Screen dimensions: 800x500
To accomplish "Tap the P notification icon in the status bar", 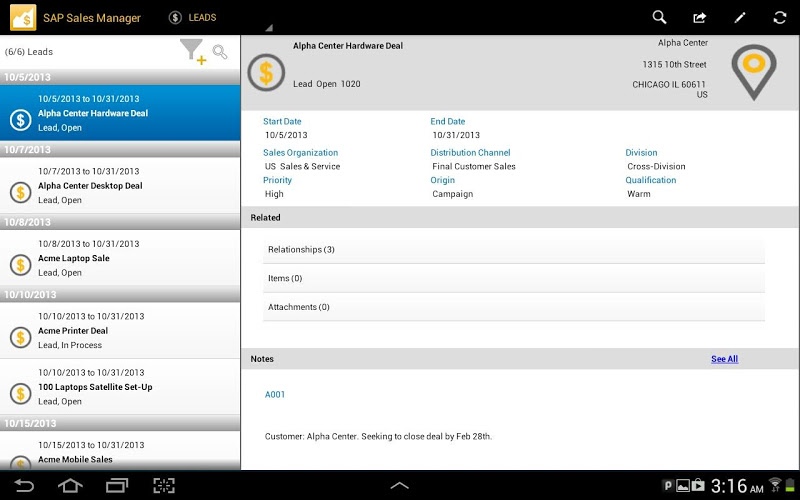I will tap(667, 485).
